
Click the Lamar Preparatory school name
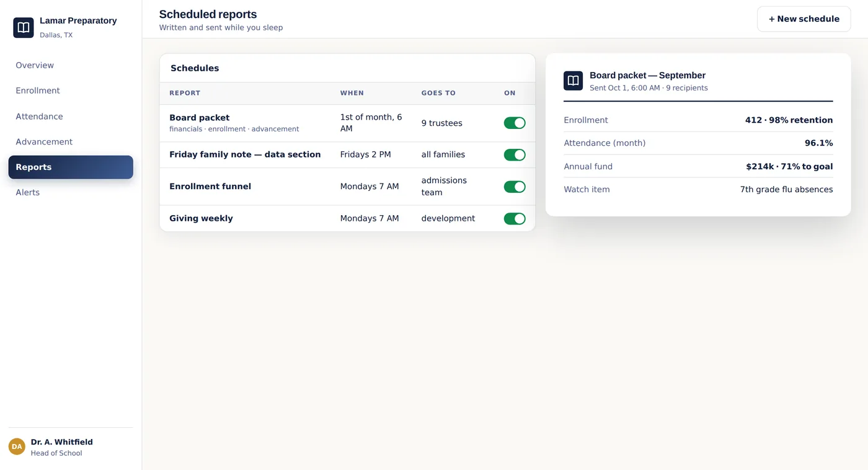pyautogui.click(x=78, y=20)
